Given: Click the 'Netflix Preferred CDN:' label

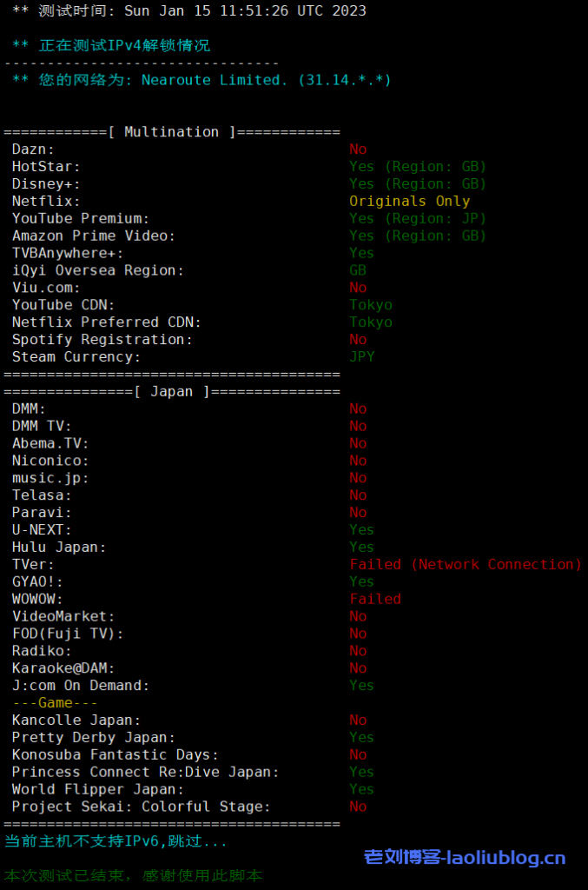Looking at the screenshot, I should click(x=107, y=322).
